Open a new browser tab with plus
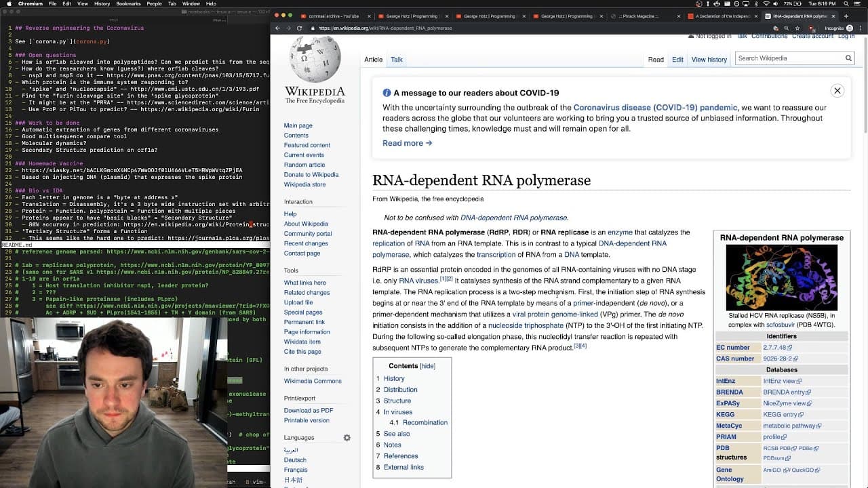This screenshot has height=488, width=868. [846, 16]
